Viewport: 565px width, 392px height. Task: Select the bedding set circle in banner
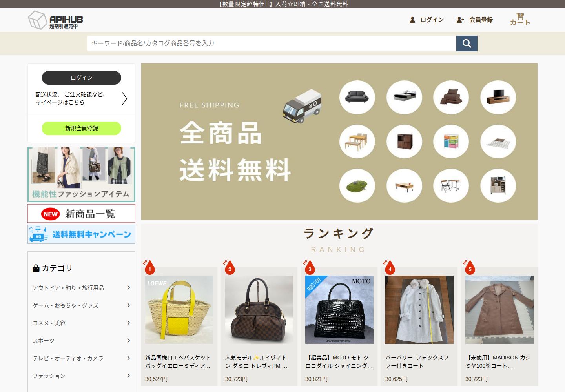pos(451,97)
